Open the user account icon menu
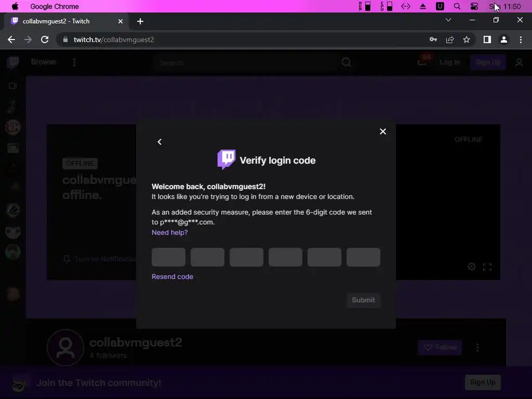 (x=519, y=62)
